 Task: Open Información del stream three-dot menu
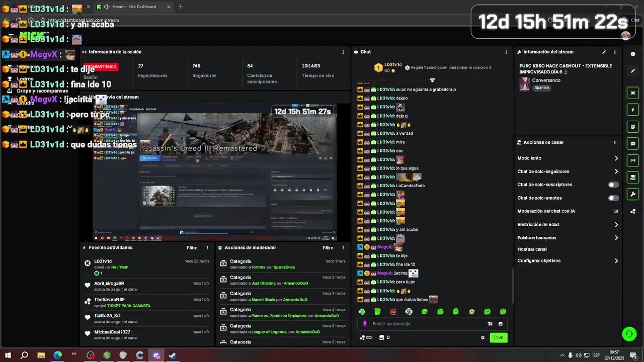point(614,52)
